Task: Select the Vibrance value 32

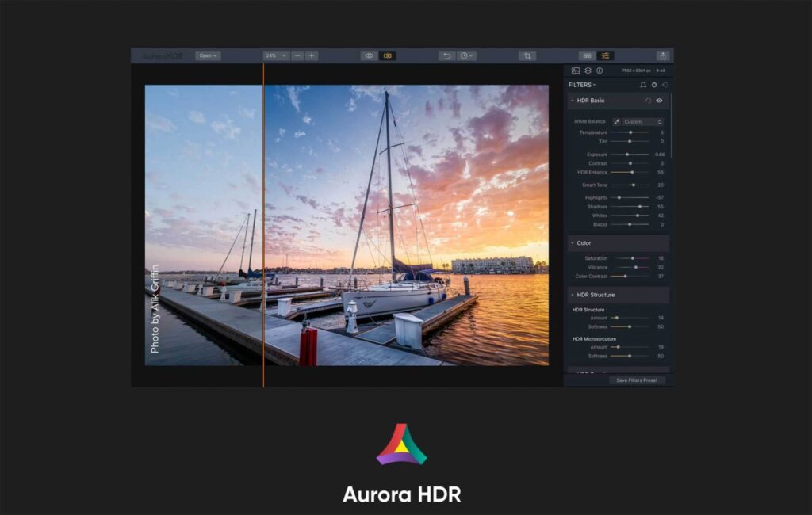Action: tap(661, 268)
